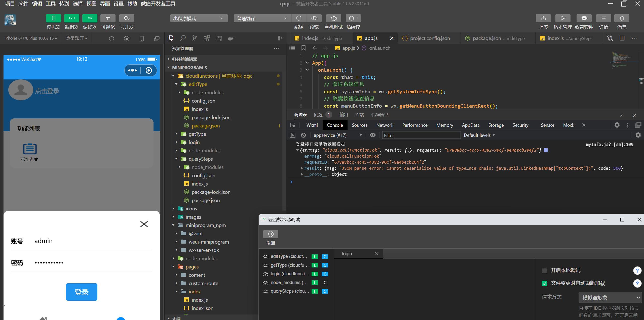
Task: Open the myInfo.js source link
Action: pos(609,144)
